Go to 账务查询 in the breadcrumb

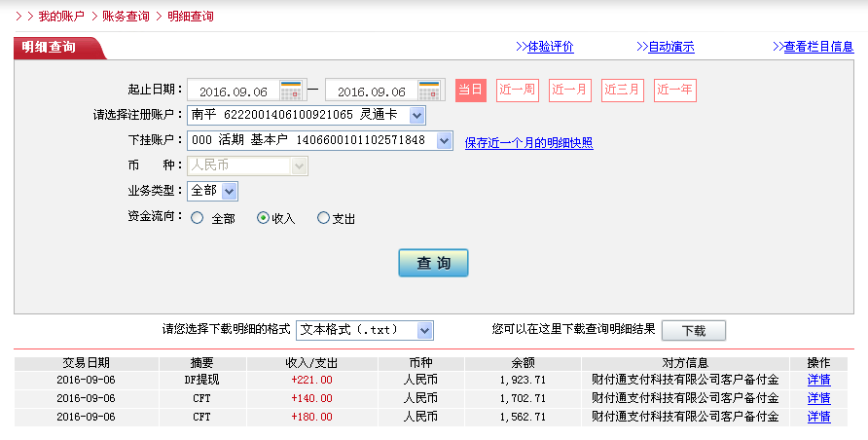tap(126, 16)
